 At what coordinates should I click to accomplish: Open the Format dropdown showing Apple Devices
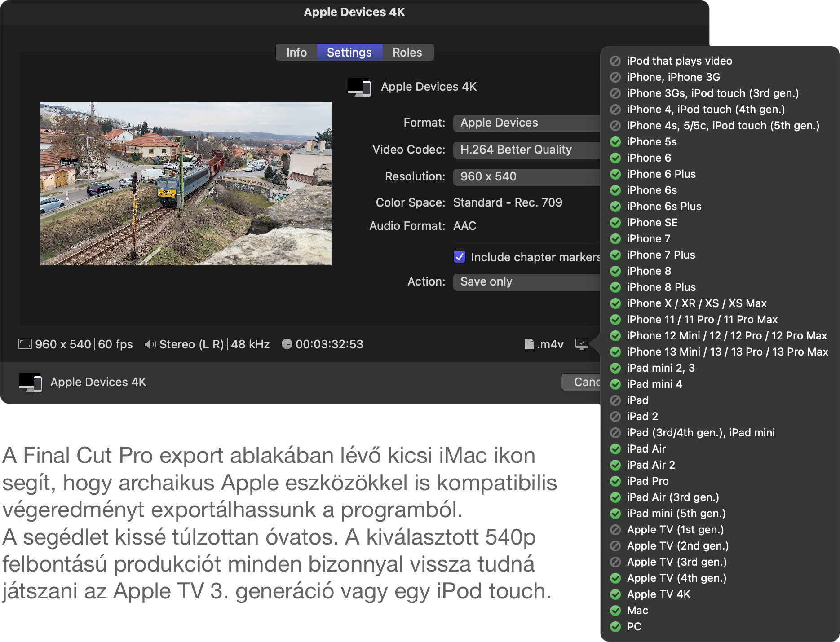click(526, 123)
